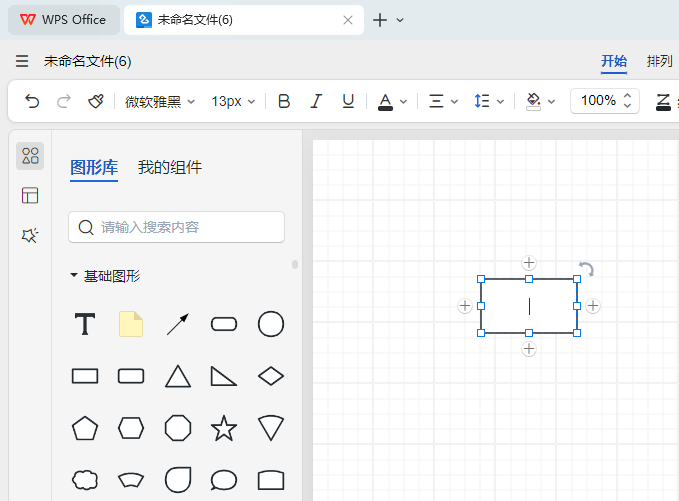Image resolution: width=679 pixels, height=501 pixels.
Task: Open the new tab dropdown chevron
Action: coord(400,20)
